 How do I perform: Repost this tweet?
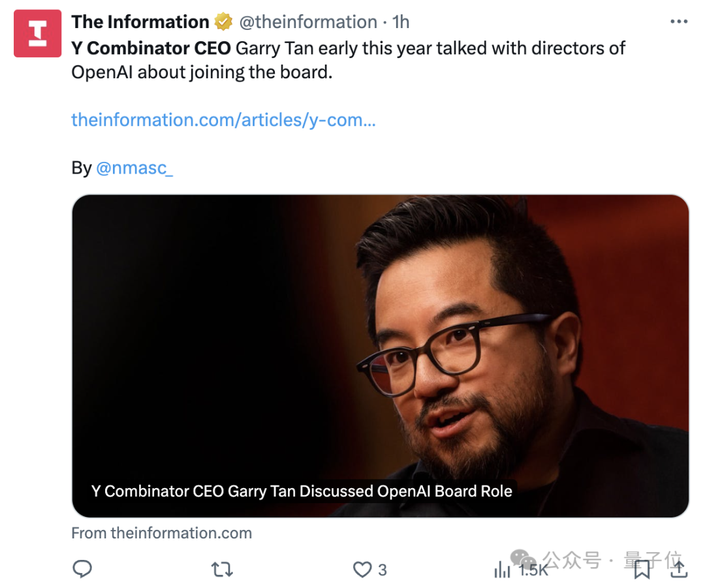click(223, 570)
